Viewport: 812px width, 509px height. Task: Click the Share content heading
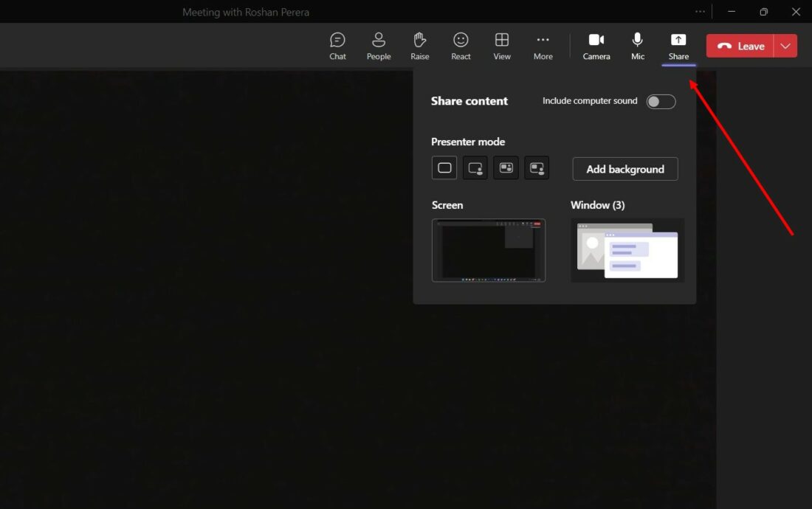click(x=469, y=101)
